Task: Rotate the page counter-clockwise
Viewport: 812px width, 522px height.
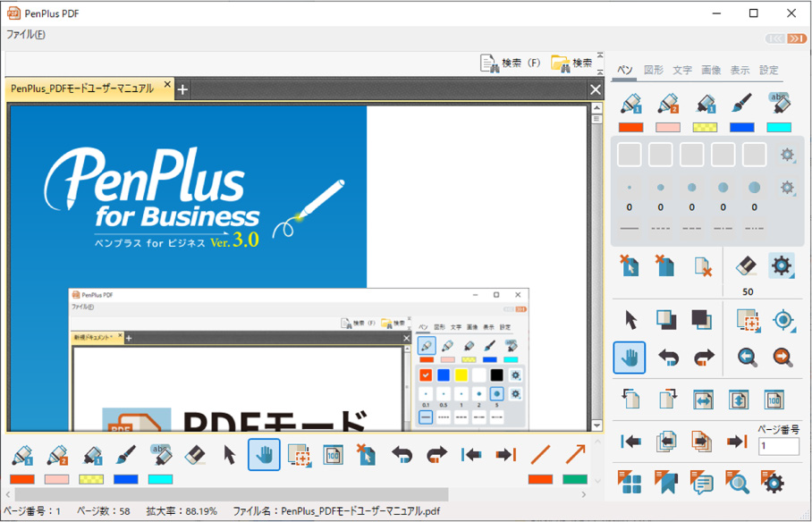Action: (630, 399)
